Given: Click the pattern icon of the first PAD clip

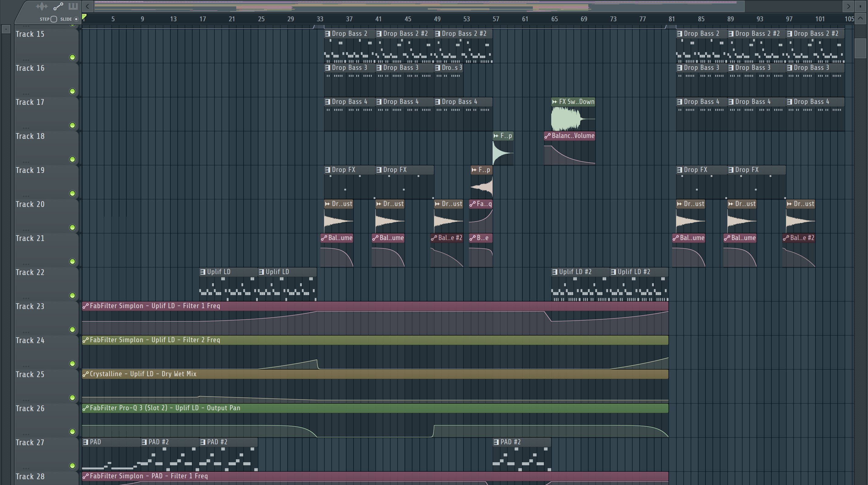Looking at the screenshot, I should click(86, 442).
